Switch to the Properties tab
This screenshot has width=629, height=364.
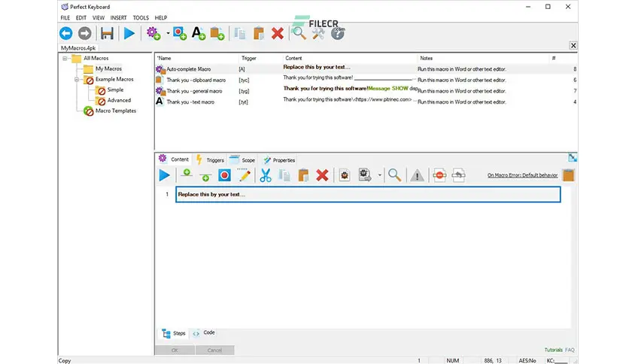(x=279, y=160)
